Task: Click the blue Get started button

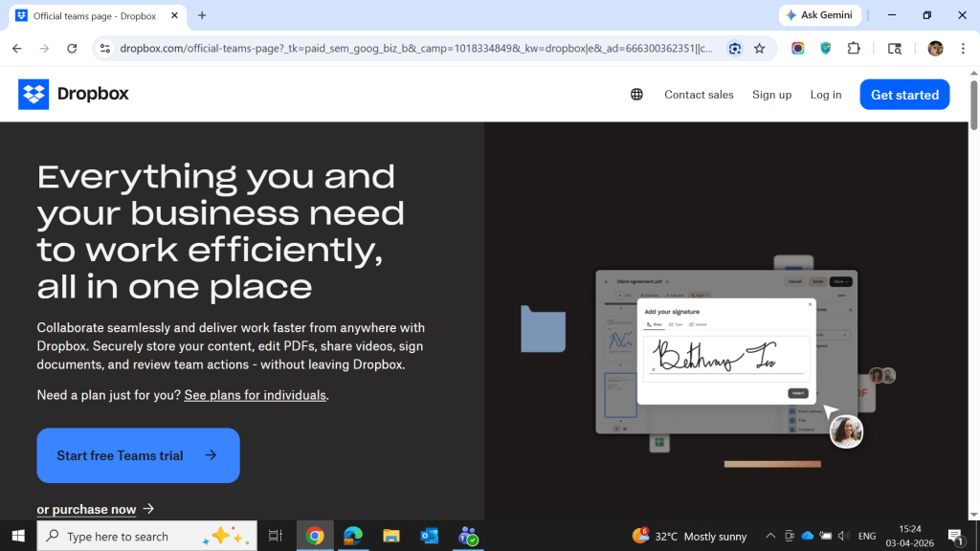Action: [x=904, y=95]
